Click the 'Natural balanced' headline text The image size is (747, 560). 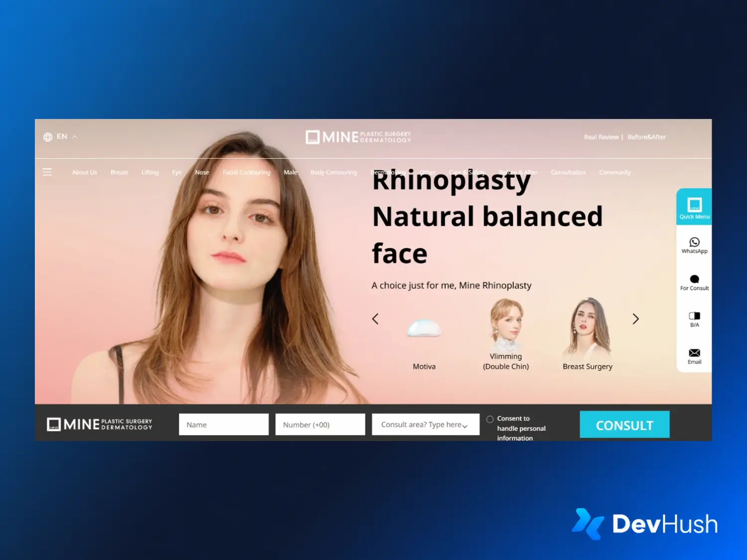pyautogui.click(x=488, y=217)
